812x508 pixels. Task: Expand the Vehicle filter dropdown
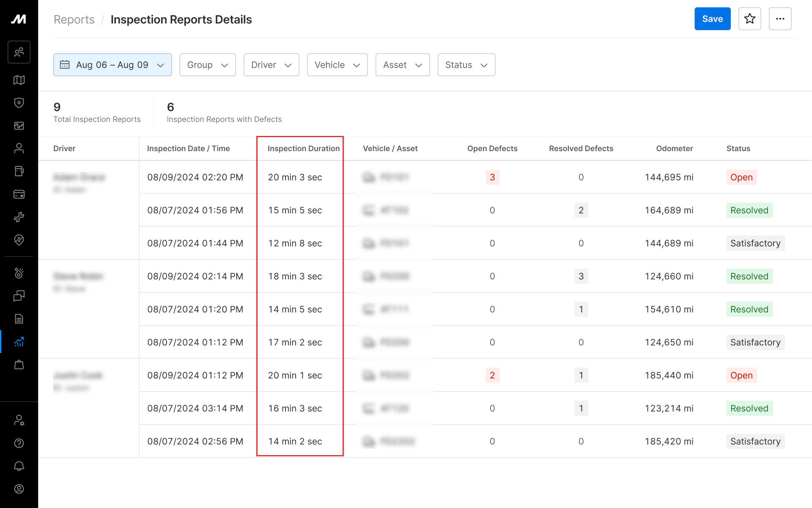click(x=337, y=65)
